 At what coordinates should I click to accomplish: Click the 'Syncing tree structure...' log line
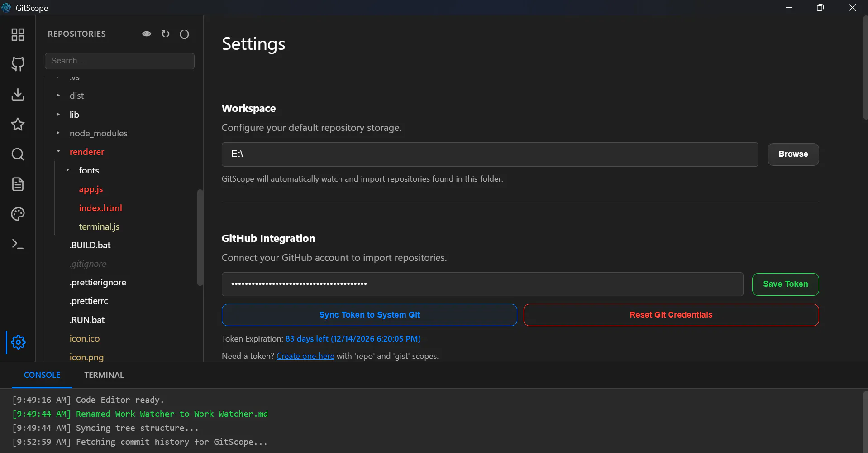click(x=105, y=428)
